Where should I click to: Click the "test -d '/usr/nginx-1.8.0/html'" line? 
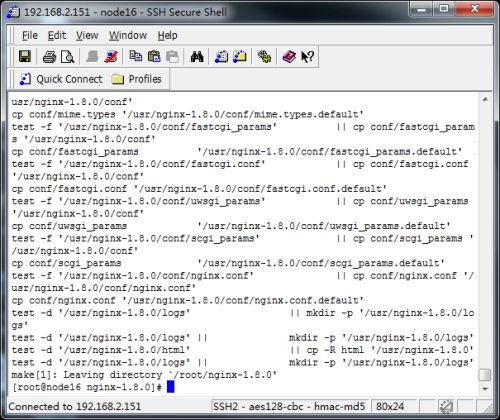tap(242, 350)
